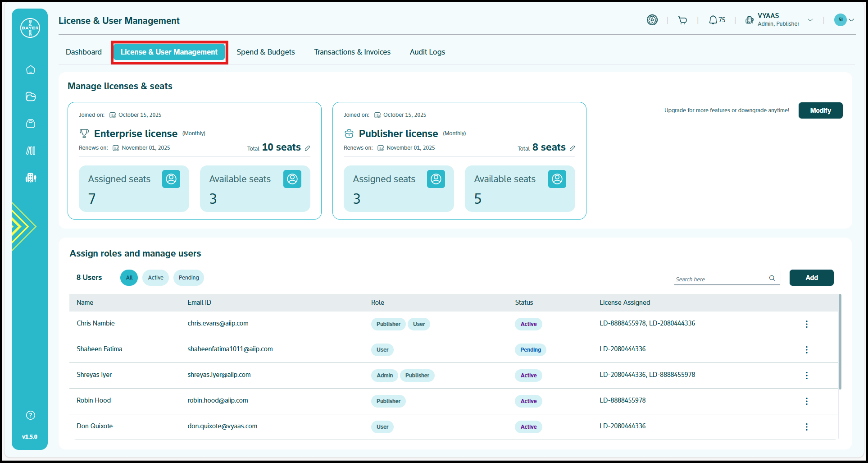The height and width of the screenshot is (463, 868).
Task: Click the Search here input field
Action: [721, 279]
